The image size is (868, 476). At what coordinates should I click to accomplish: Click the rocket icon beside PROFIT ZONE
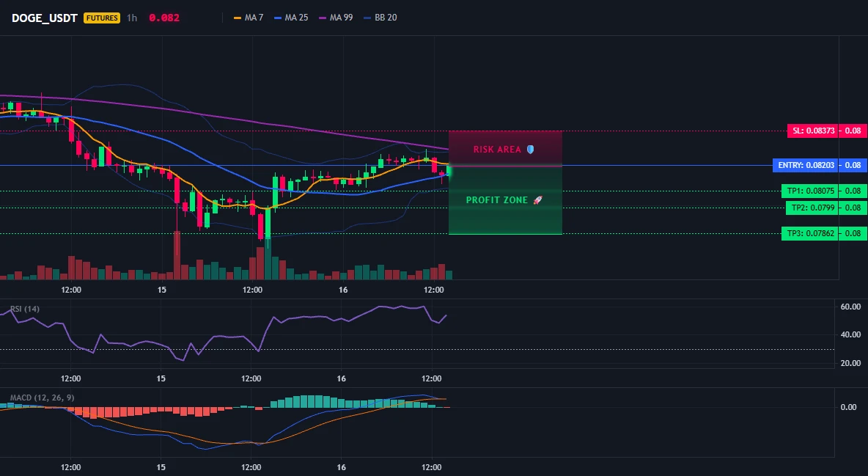click(x=537, y=200)
